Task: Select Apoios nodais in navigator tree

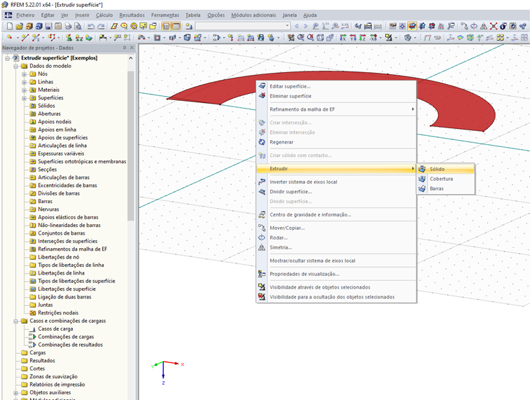Action: click(55, 122)
